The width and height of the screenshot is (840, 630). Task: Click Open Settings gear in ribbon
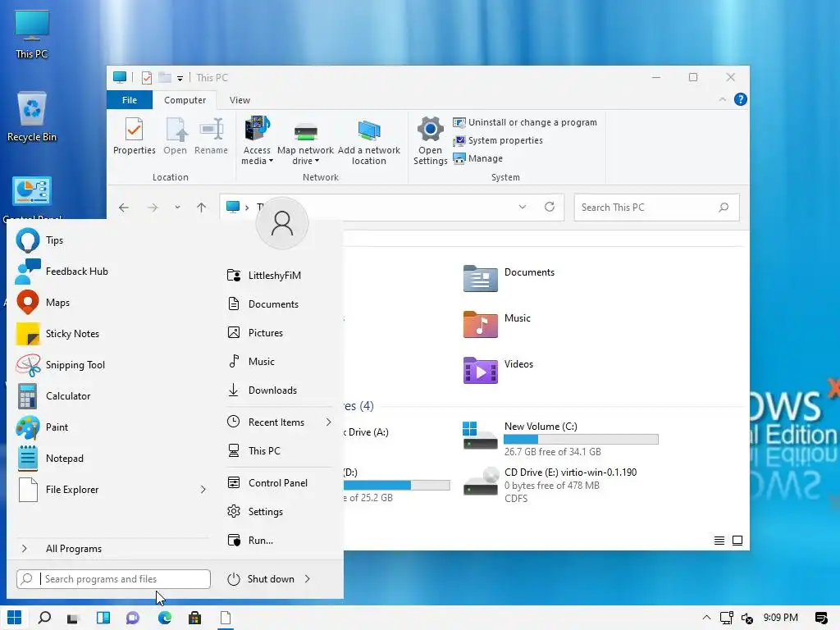pyautogui.click(x=430, y=140)
